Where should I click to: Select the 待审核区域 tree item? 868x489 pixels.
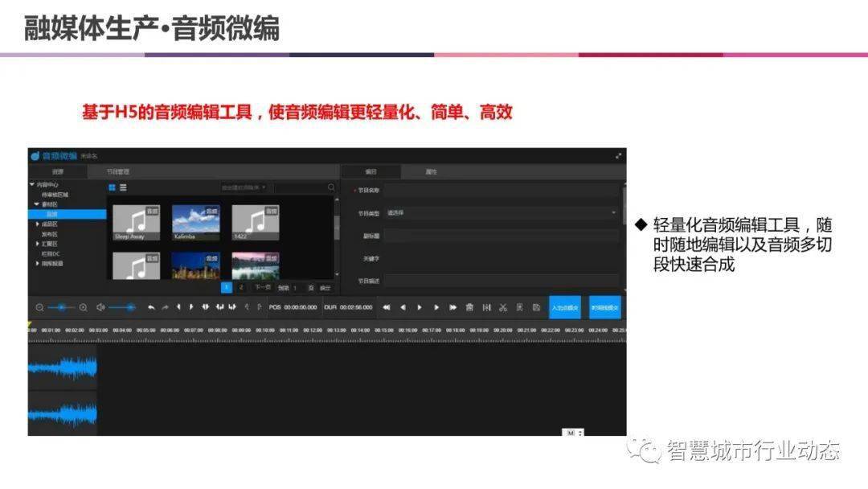pyautogui.click(x=55, y=195)
